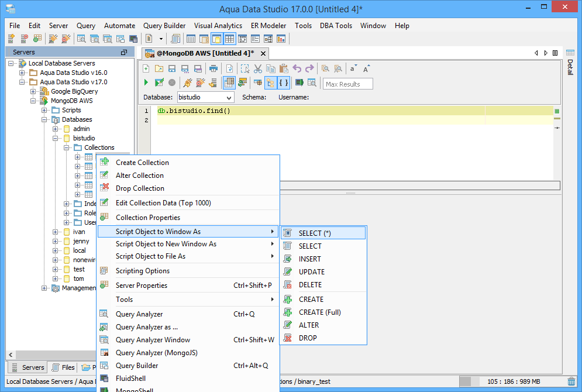Image resolution: width=582 pixels, height=392 pixels.
Task: Click the New Script icon in editor toolbar
Action: click(146, 68)
